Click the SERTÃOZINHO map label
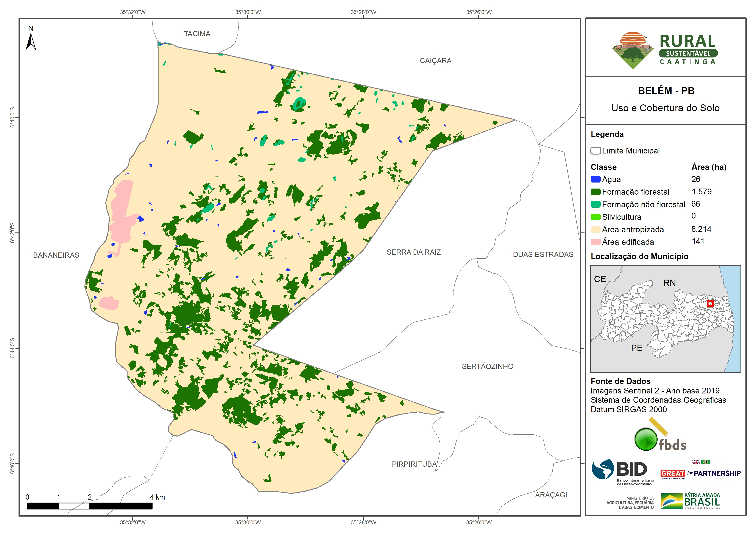756x534 pixels. point(487,366)
